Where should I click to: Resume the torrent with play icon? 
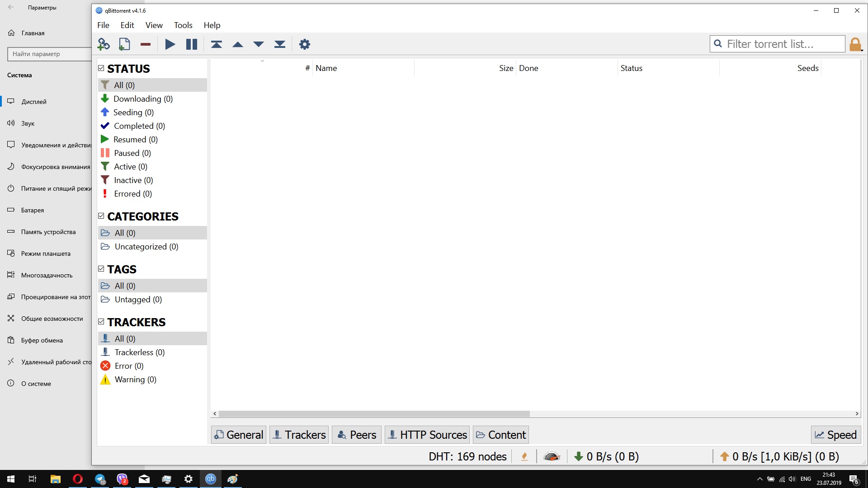click(170, 44)
